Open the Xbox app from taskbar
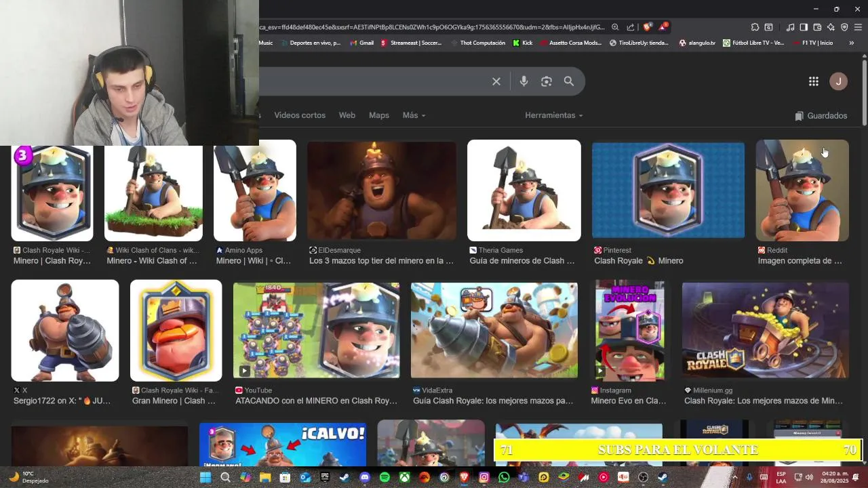The height and width of the screenshot is (488, 868). (404, 477)
